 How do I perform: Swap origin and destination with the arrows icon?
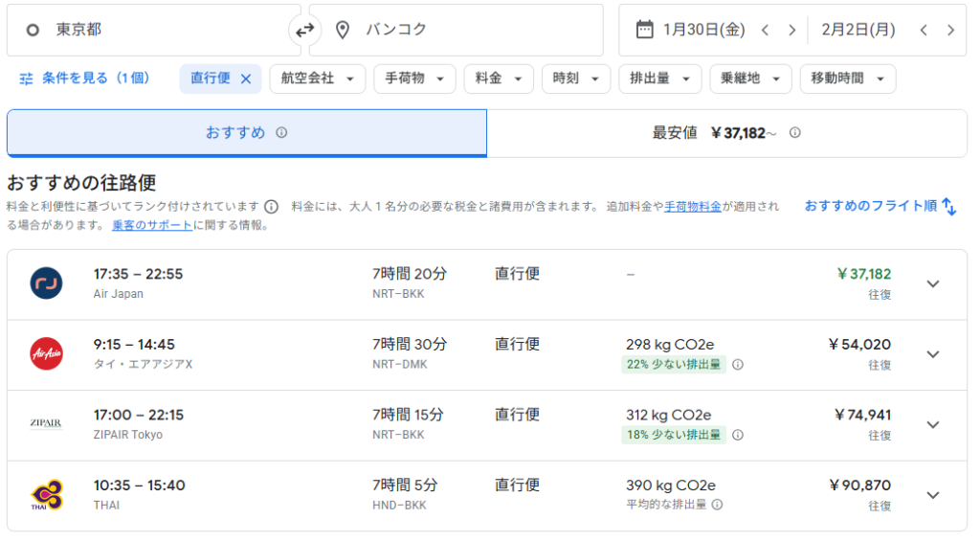click(304, 31)
